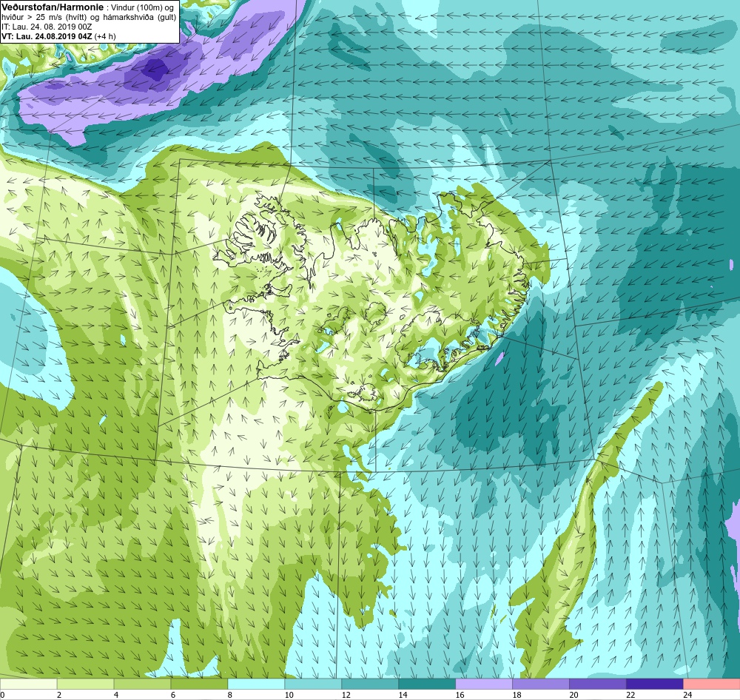740x700 pixels.
Task: Click the legend scale label '20'
Action: click(x=574, y=695)
